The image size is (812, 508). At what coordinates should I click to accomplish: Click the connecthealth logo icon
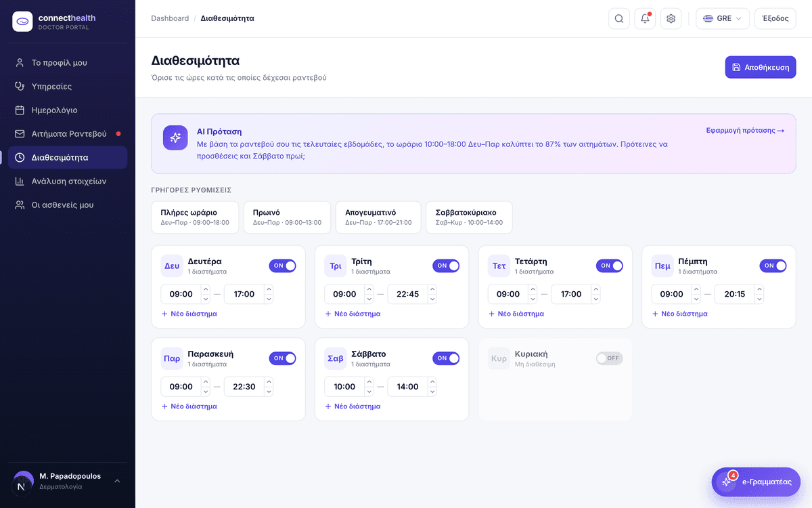click(x=22, y=22)
